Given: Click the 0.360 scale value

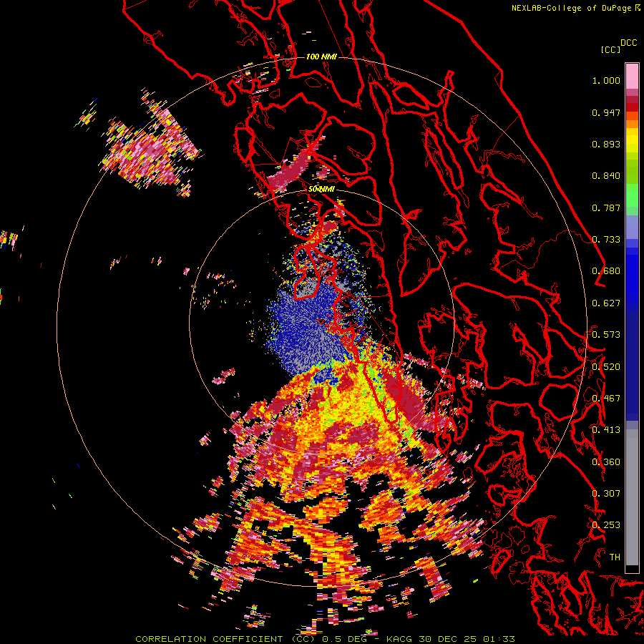Looking at the screenshot, I should pyautogui.click(x=606, y=462).
